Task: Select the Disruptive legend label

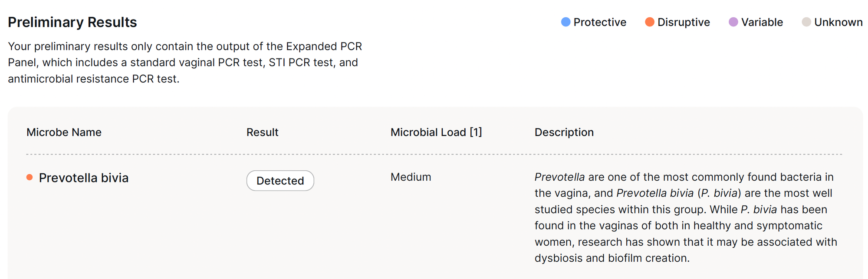Action: [684, 22]
